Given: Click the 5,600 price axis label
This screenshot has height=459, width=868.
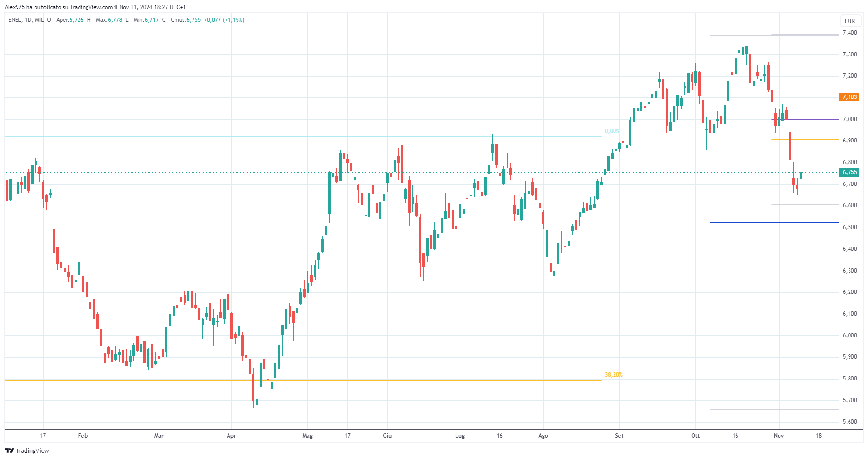Looking at the screenshot, I should (850, 422).
